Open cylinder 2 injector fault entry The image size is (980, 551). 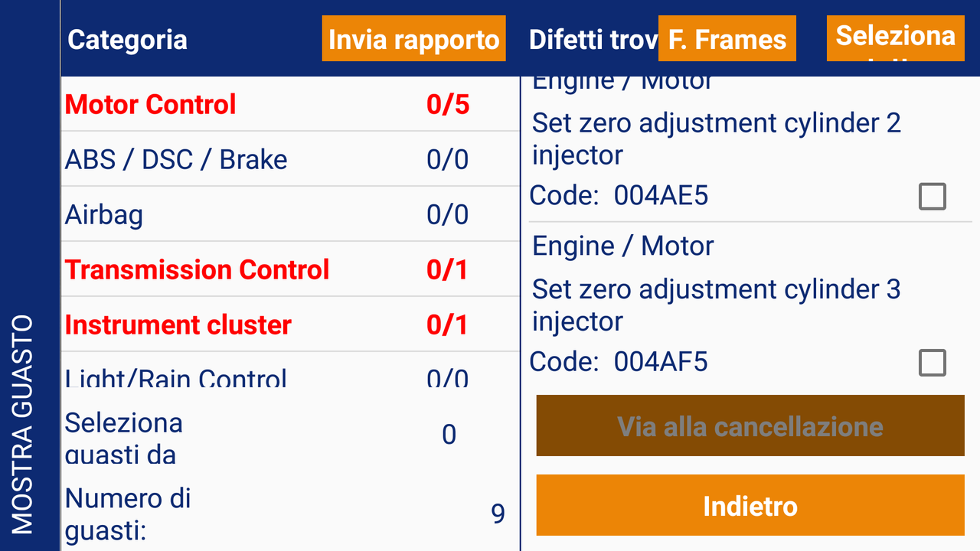[716, 139]
